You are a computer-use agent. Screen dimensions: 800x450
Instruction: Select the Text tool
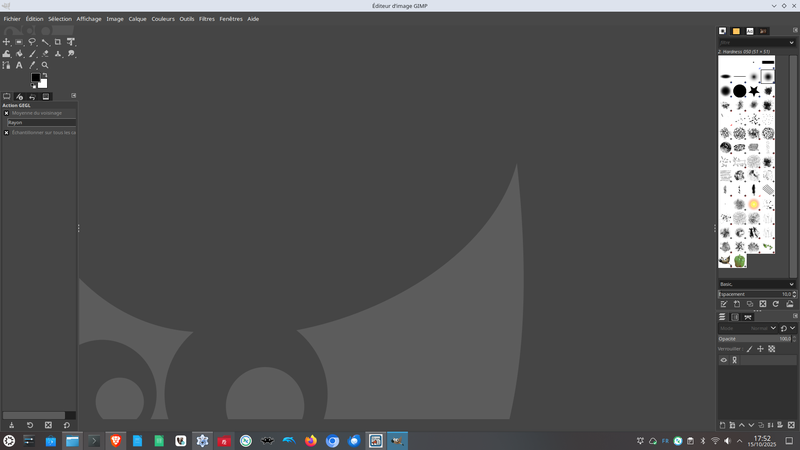(19, 65)
